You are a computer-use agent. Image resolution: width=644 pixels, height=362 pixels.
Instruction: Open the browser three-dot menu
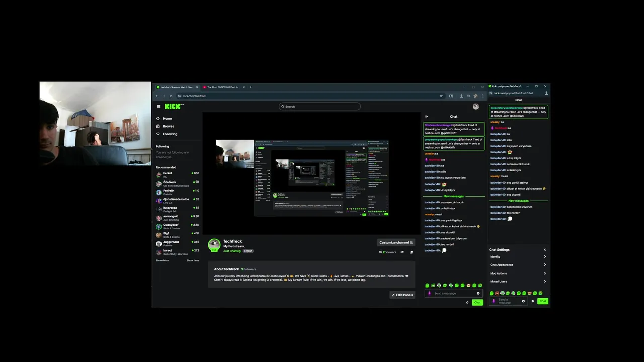[x=482, y=96]
